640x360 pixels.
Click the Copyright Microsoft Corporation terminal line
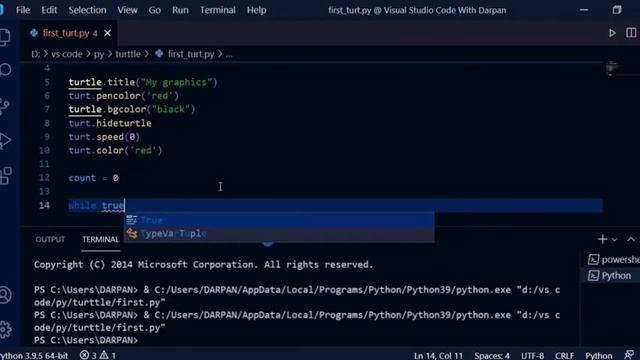(203, 264)
